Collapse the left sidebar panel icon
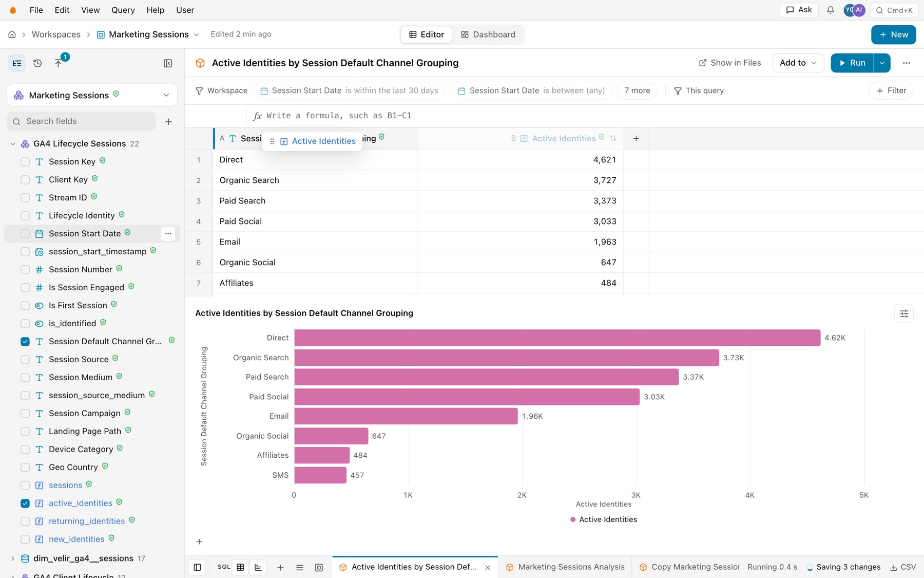The width and height of the screenshot is (924, 578). (x=168, y=63)
